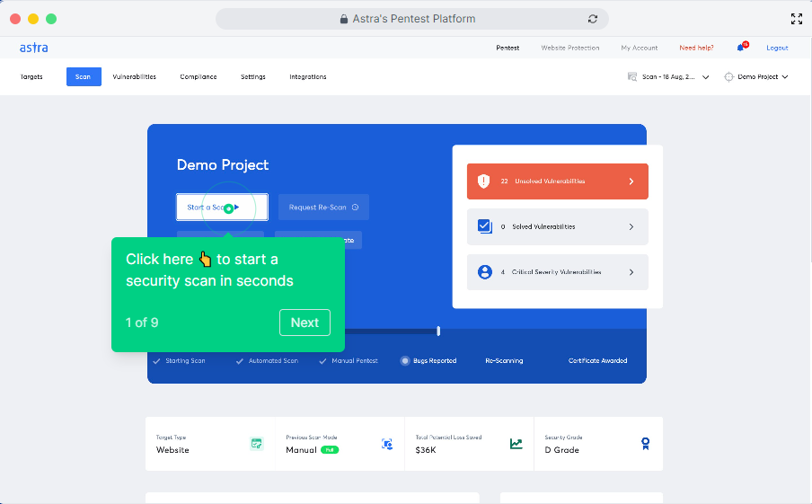Click the shield alert icon on Unsolved Vulnerabilities
812x504 pixels.
click(483, 181)
